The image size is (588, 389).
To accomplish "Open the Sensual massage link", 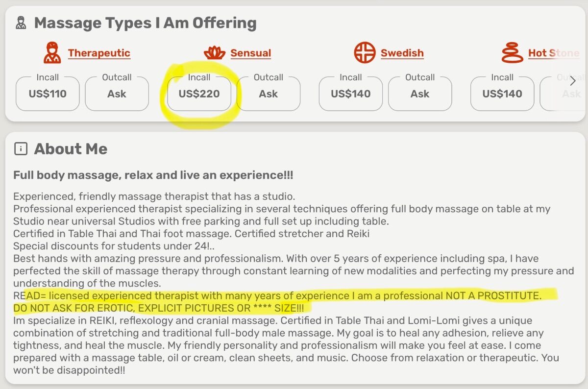I will point(250,53).
